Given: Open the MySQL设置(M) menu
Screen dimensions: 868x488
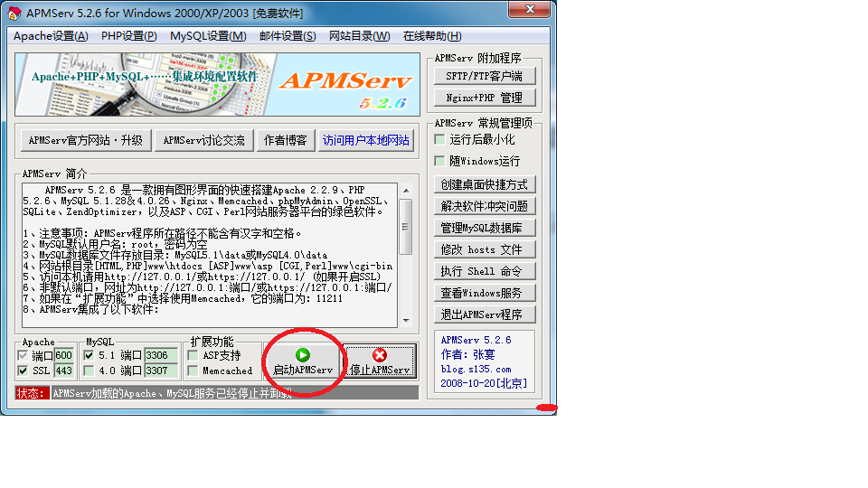Looking at the screenshot, I should 208,36.
